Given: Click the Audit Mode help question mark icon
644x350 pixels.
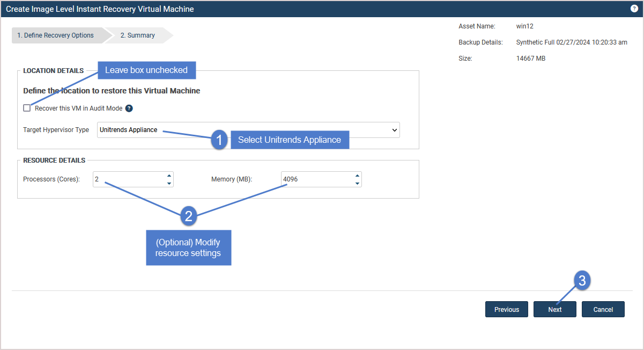Looking at the screenshot, I should [129, 108].
